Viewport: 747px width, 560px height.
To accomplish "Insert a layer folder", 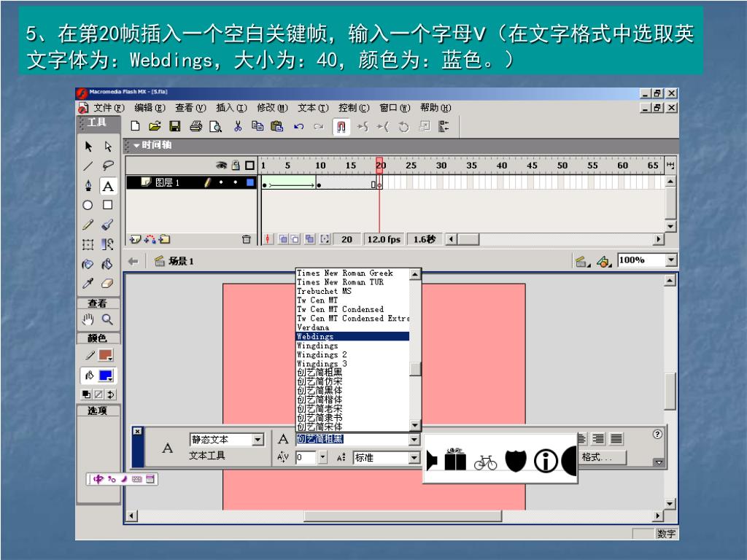I will coord(165,239).
